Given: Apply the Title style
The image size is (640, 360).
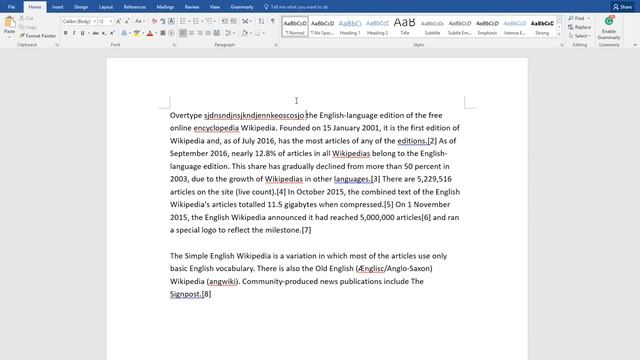Looking at the screenshot, I should click(404, 27).
